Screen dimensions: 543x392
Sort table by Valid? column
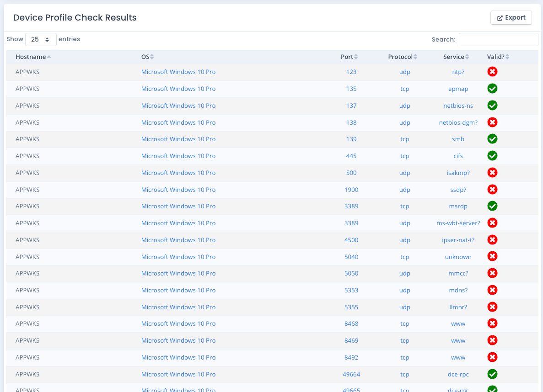click(x=498, y=57)
